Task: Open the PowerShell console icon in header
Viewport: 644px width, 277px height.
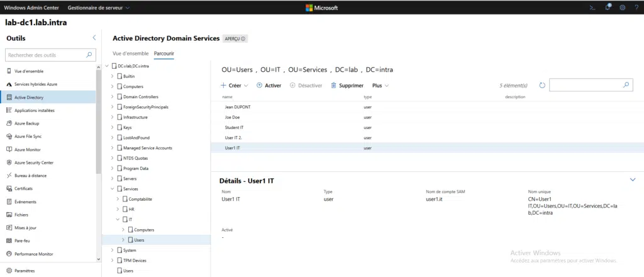Action: click(592, 8)
